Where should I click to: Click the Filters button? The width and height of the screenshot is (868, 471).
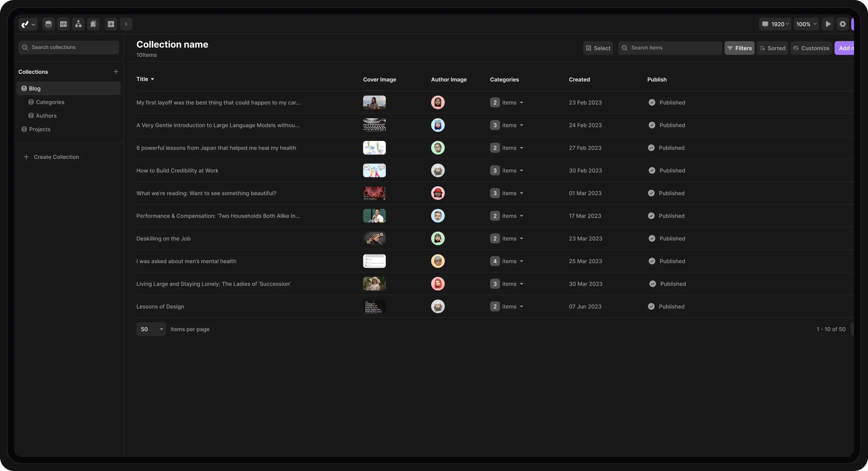(x=740, y=48)
